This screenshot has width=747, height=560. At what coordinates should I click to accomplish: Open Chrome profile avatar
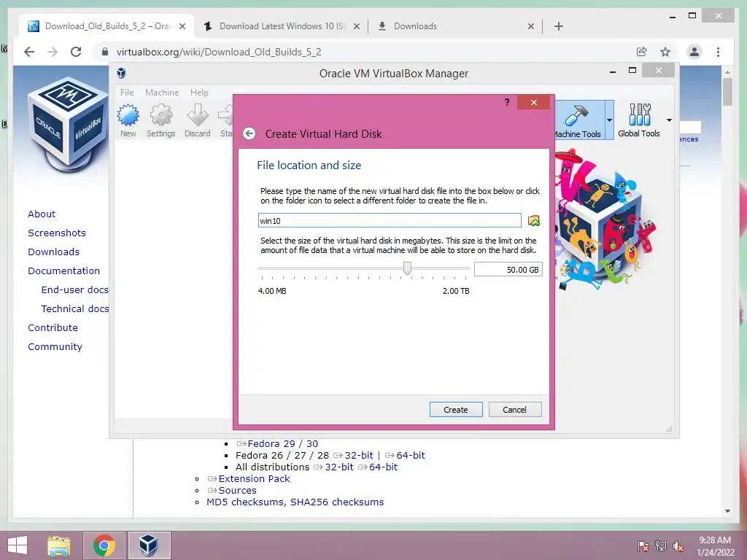[694, 52]
